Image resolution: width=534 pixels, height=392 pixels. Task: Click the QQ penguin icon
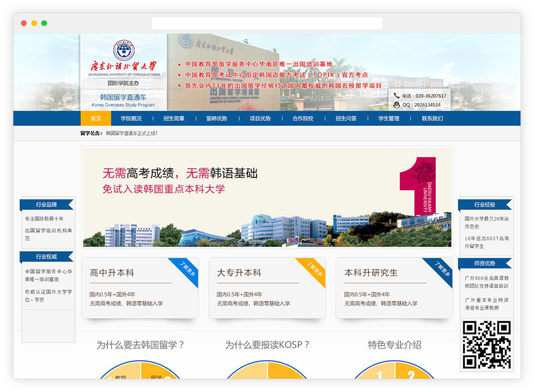[396, 105]
